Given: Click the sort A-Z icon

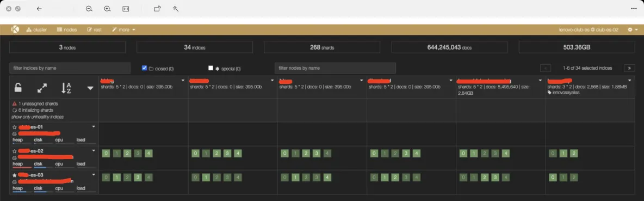Looking at the screenshot, I should (x=66, y=88).
